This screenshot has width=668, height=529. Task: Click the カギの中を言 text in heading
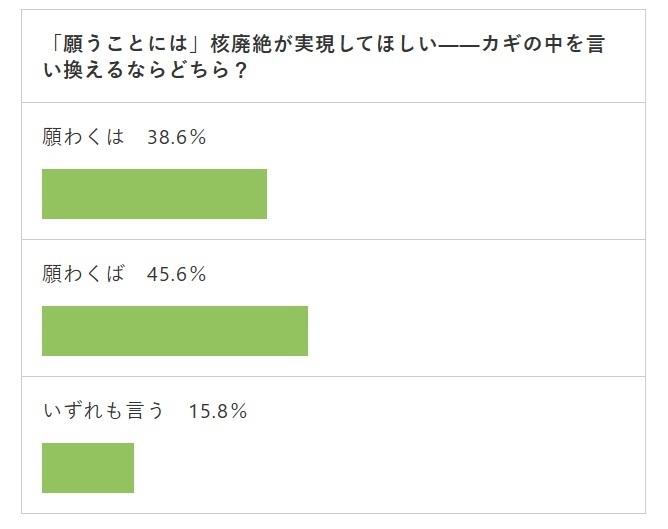click(543, 44)
